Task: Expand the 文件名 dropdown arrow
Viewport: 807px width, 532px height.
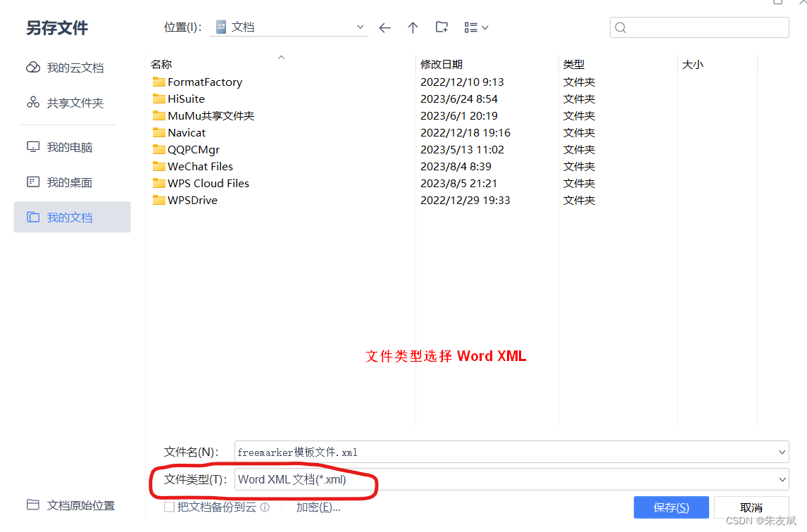Action: point(782,452)
